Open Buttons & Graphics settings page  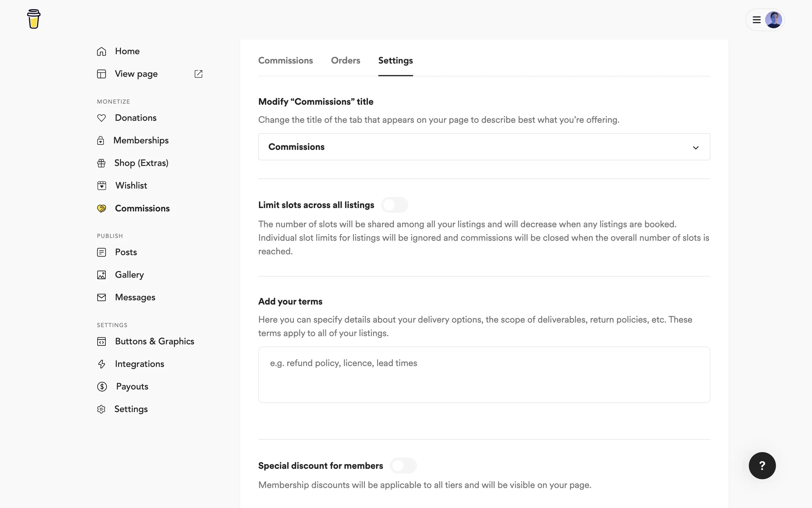coord(154,342)
